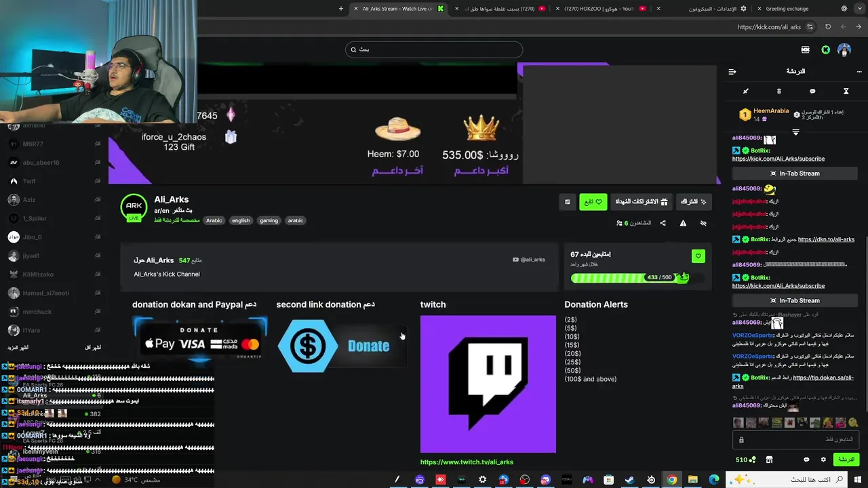
Task: Open Steam from the taskbar
Action: click(x=629, y=480)
